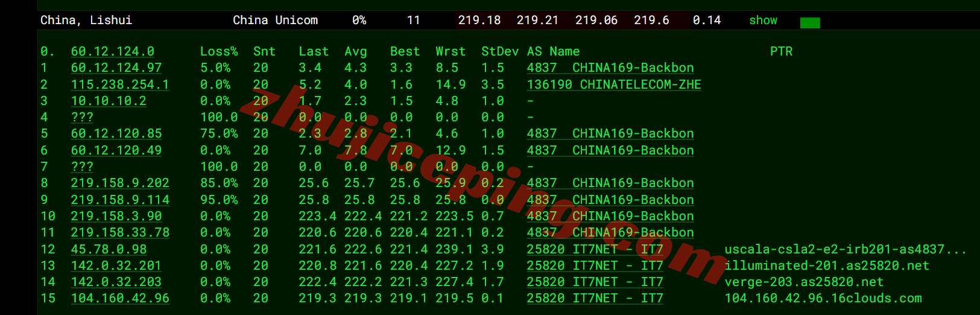The width and height of the screenshot is (980, 315).
Task: Select the 'China Unicom' provider text
Action: point(276,20)
